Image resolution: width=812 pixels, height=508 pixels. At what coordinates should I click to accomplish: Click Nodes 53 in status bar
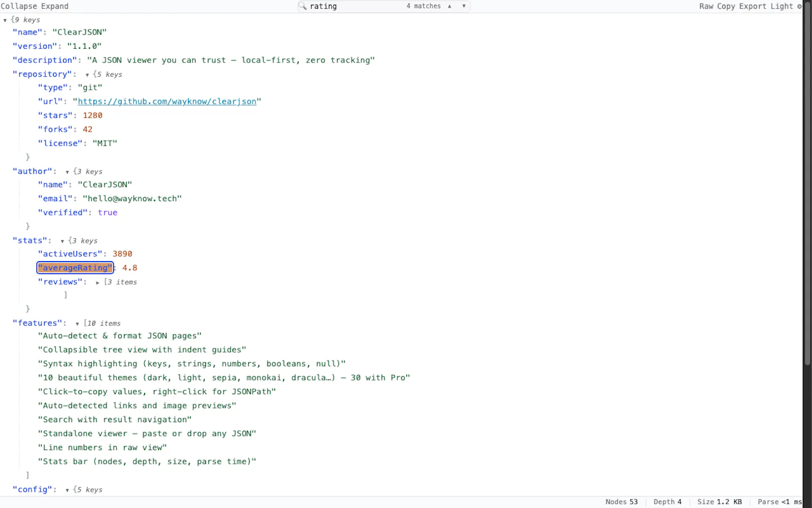pos(622,502)
